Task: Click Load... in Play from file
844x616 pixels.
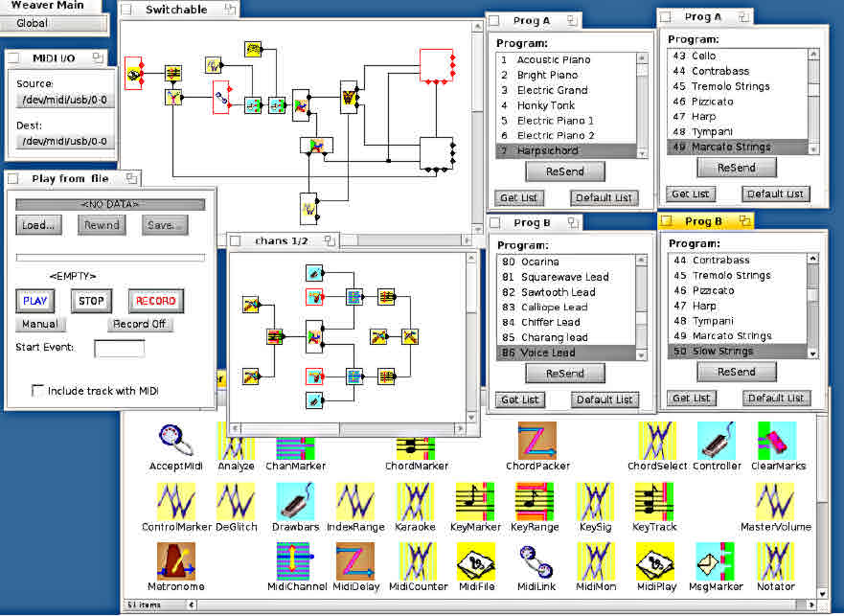Action: (38, 225)
